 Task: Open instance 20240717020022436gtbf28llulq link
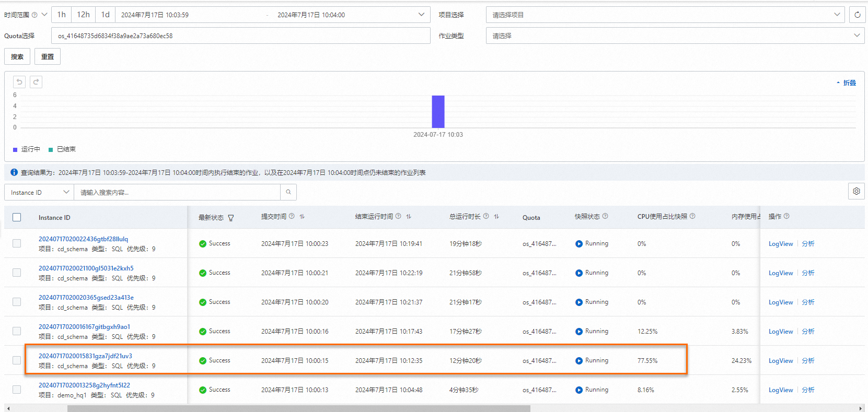coord(83,239)
